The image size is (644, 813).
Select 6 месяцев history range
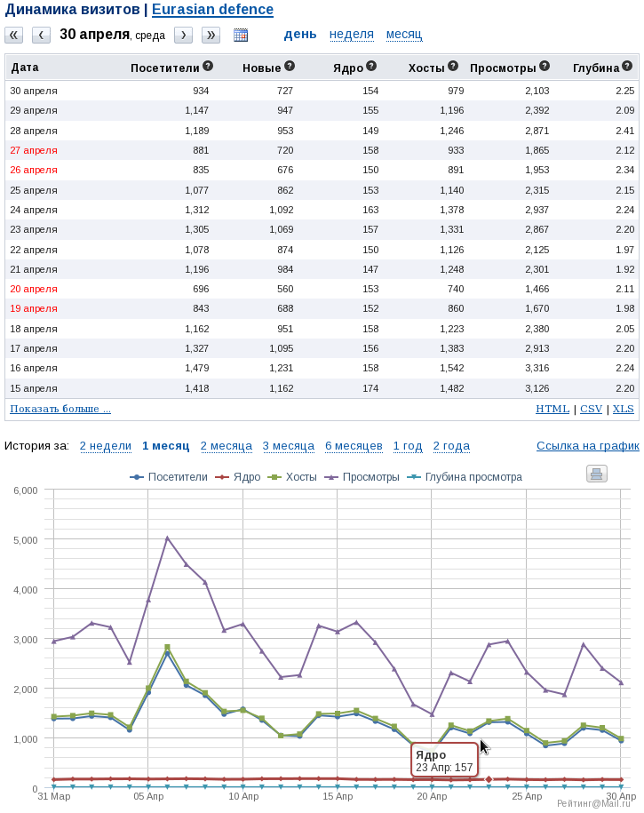354,446
